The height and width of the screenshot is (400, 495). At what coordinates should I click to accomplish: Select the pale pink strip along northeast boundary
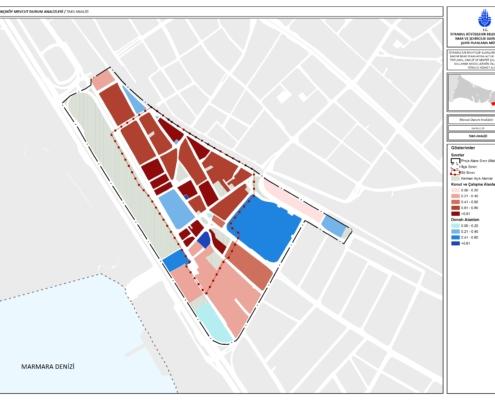tap(292, 200)
